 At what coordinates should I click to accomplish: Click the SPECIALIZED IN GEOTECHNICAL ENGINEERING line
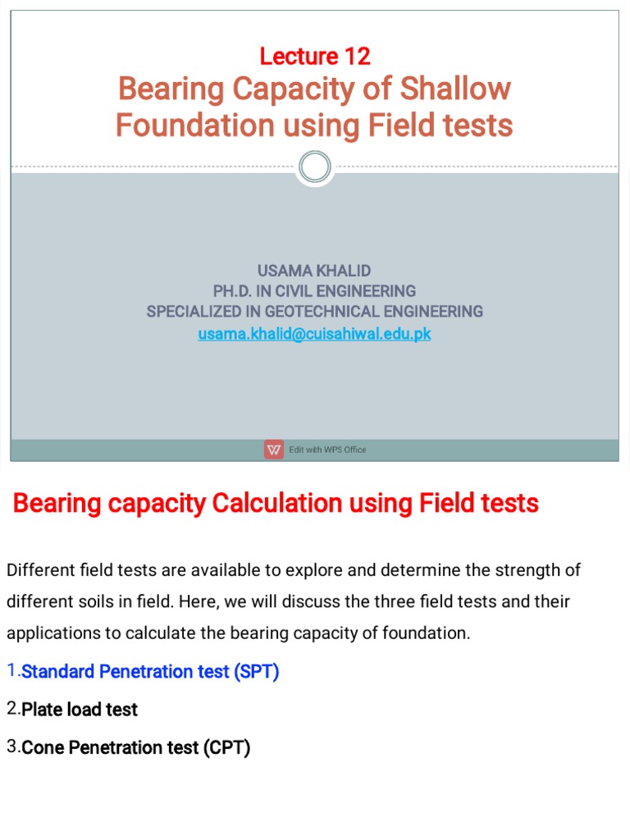(x=314, y=312)
